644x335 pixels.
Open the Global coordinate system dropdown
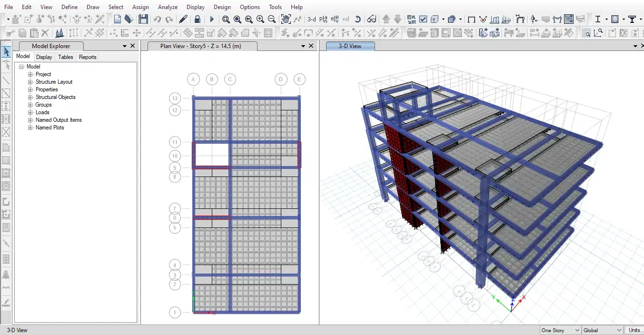(602, 330)
